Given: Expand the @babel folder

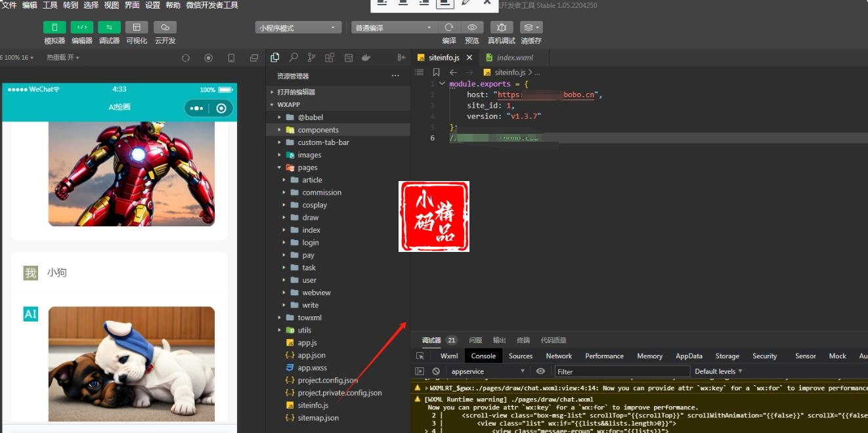Looking at the screenshot, I should coord(338,117).
